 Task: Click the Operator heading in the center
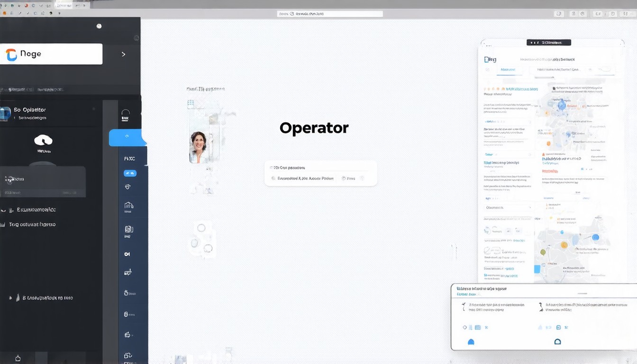[314, 128]
